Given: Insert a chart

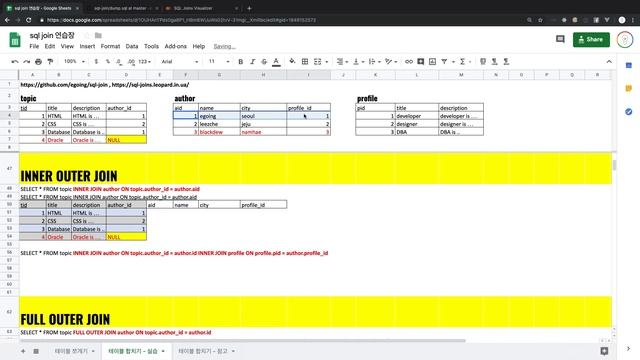Looking at the screenshot, I should (432, 62).
